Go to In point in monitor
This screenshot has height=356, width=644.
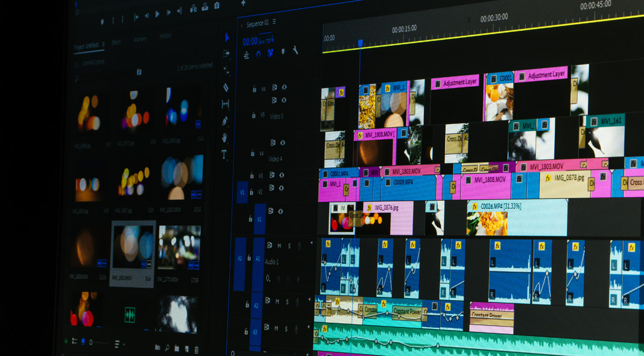click(136, 17)
